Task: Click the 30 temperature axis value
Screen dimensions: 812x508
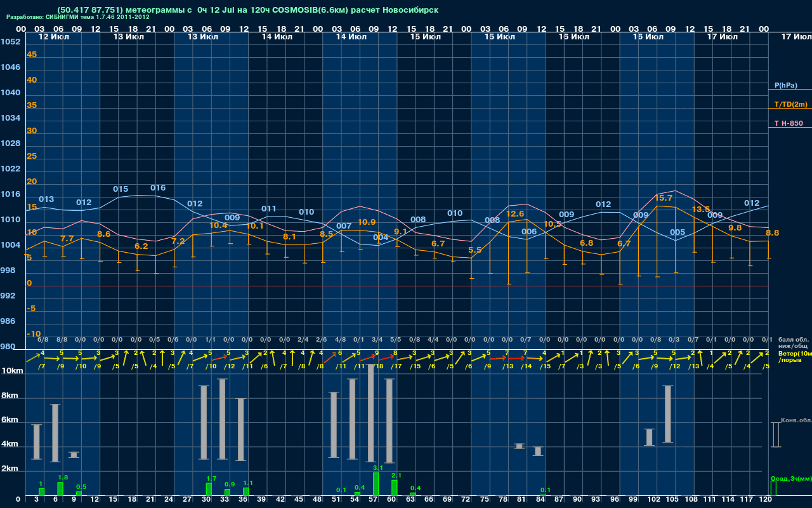Action: [x=32, y=131]
